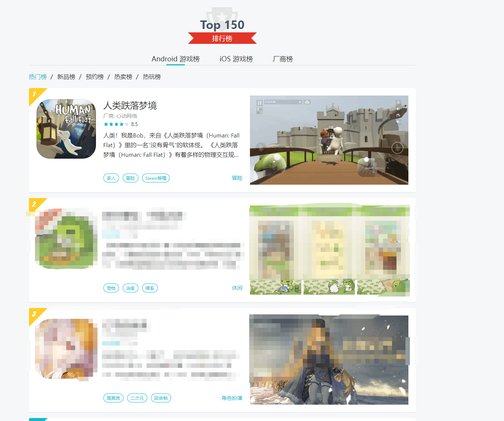The image size is (504, 421).
Task: Click the 多人 tag
Action: (x=111, y=178)
